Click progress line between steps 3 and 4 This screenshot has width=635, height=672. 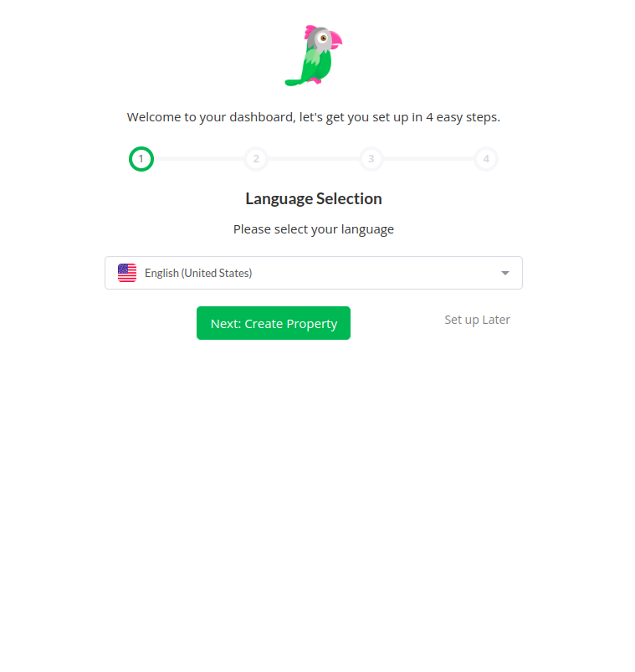tap(429, 158)
